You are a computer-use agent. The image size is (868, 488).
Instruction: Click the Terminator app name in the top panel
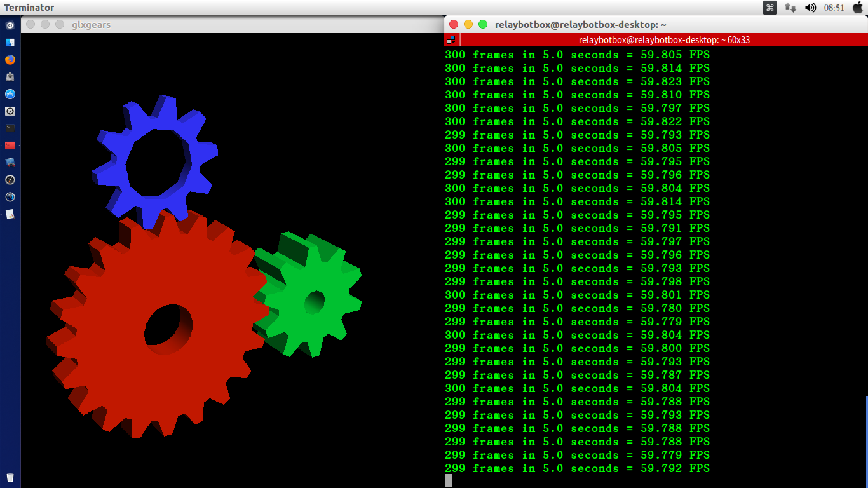click(29, 8)
